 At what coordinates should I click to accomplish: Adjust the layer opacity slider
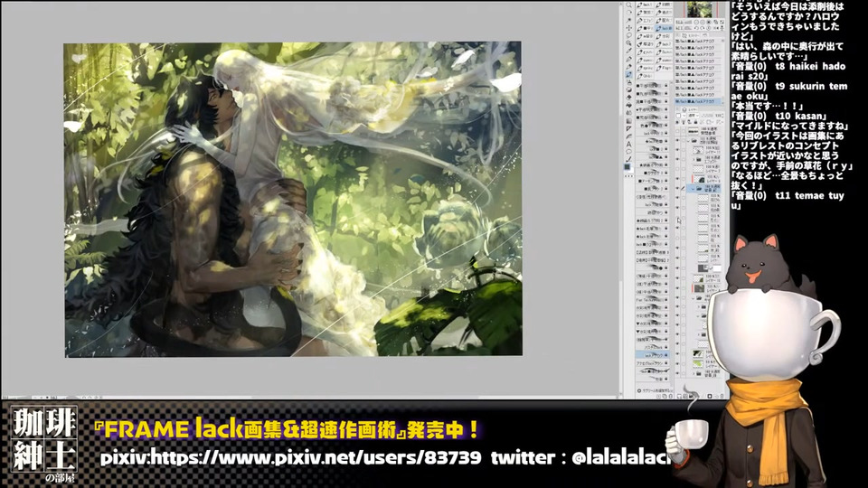pyautogui.click(x=707, y=116)
